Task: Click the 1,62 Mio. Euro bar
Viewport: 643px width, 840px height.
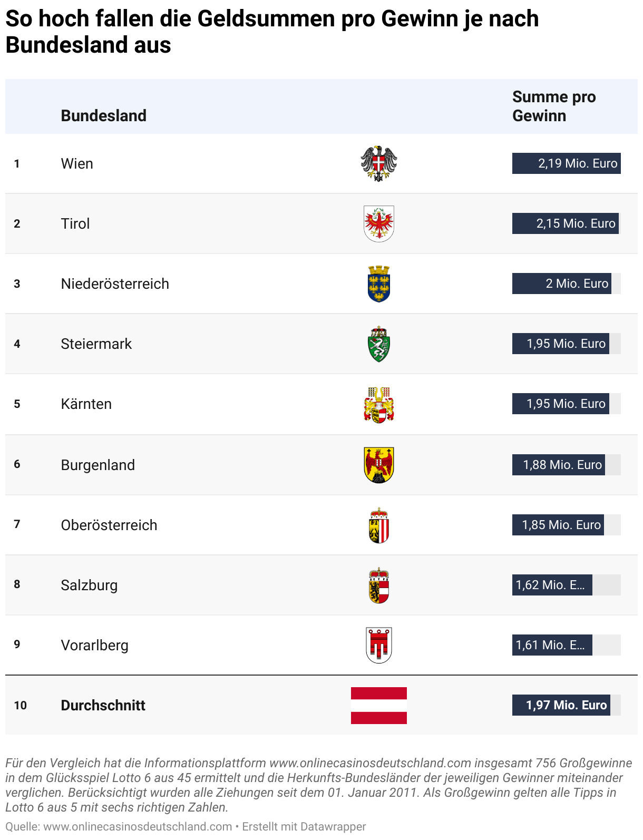Action: point(552,585)
